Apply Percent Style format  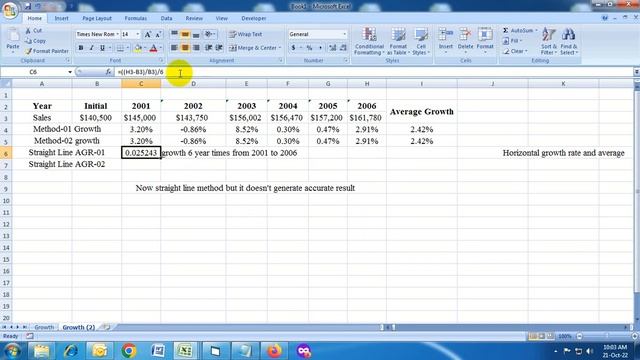click(309, 48)
